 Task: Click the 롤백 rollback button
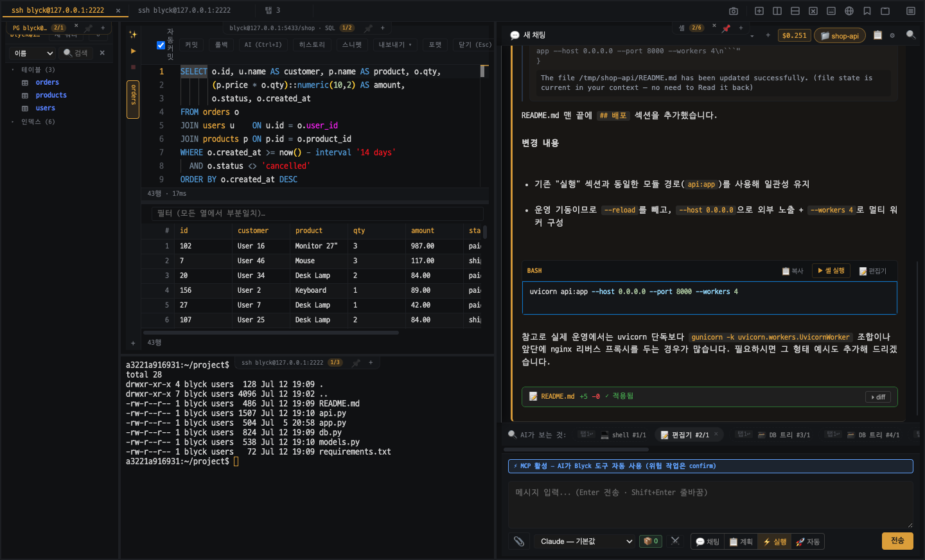[222, 45]
